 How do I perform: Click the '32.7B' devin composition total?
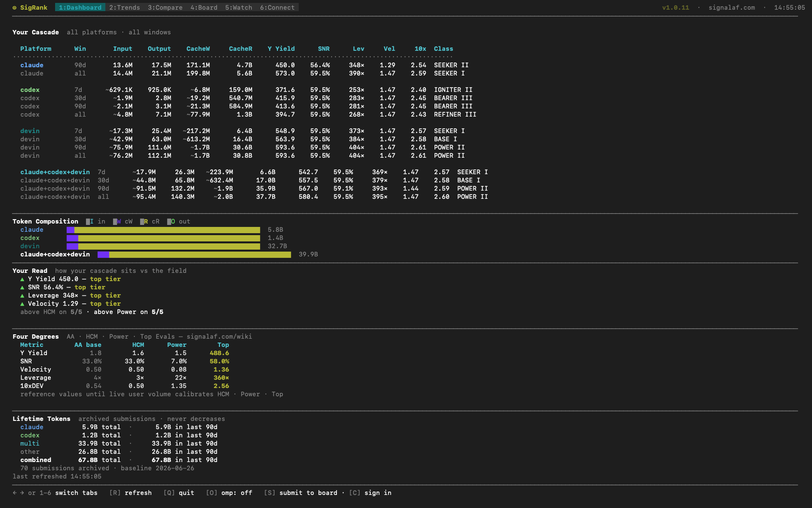277,246
